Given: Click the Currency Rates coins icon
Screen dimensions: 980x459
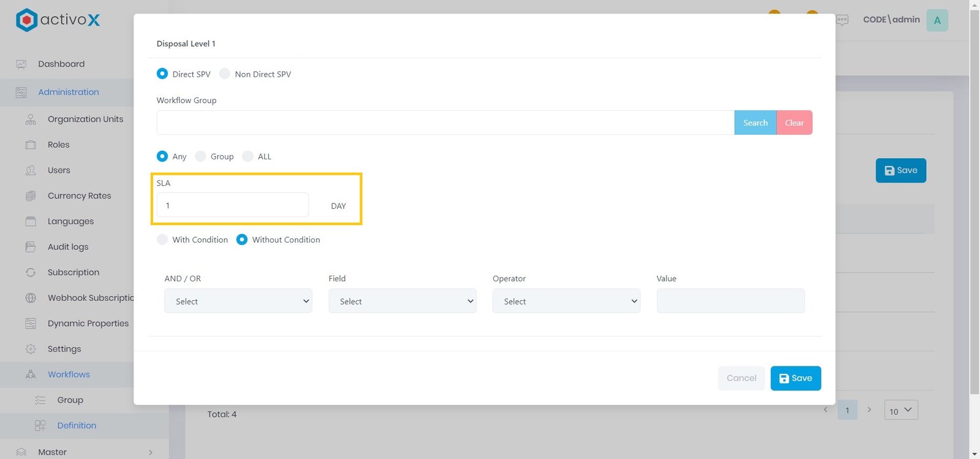Looking at the screenshot, I should [31, 196].
